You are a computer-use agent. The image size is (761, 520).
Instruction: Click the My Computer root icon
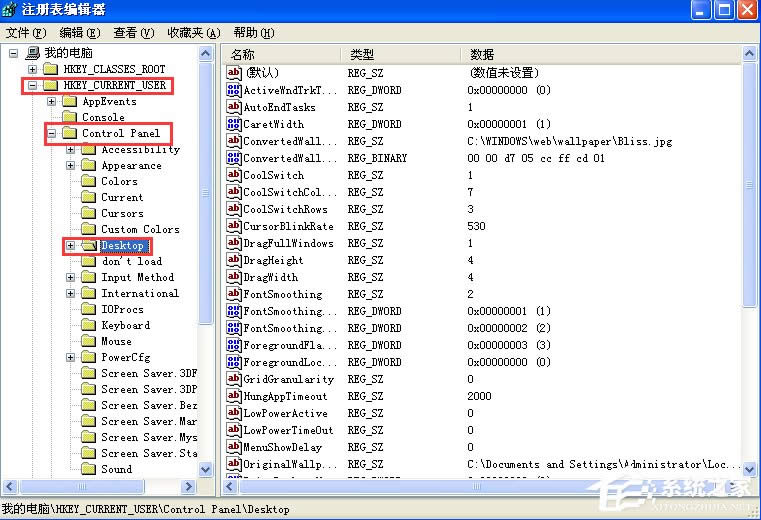pos(33,53)
